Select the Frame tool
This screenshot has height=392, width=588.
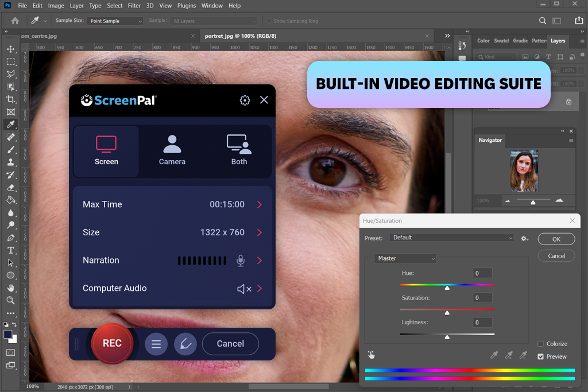click(x=11, y=112)
